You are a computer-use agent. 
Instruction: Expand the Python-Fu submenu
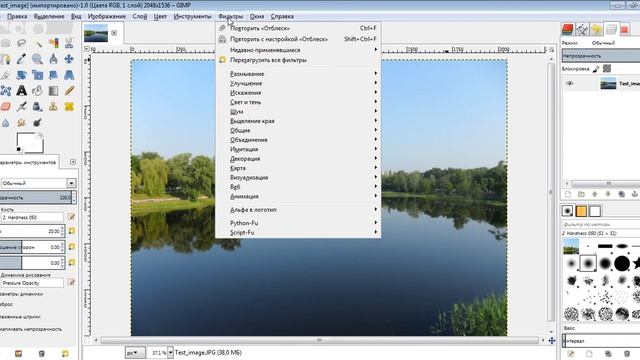click(298, 223)
